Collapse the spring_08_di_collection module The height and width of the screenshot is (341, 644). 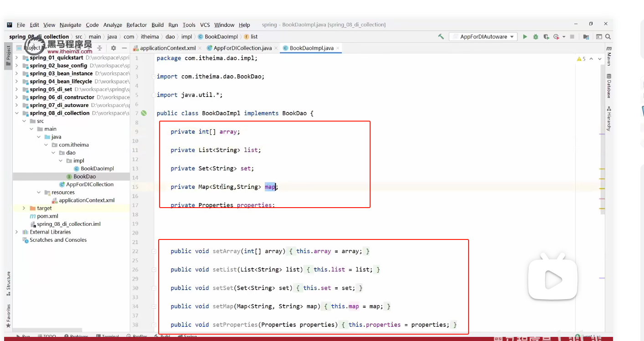coord(17,113)
